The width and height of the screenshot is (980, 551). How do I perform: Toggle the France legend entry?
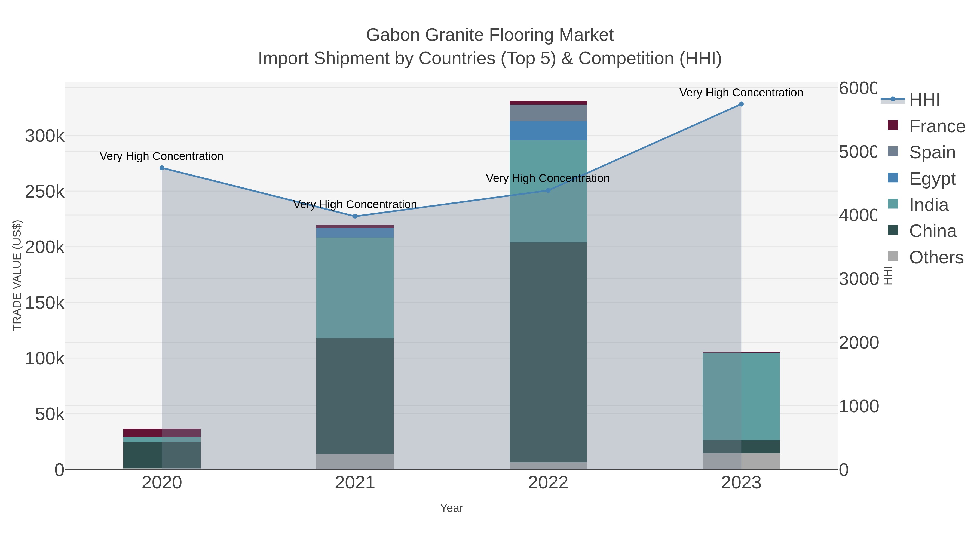(x=926, y=126)
